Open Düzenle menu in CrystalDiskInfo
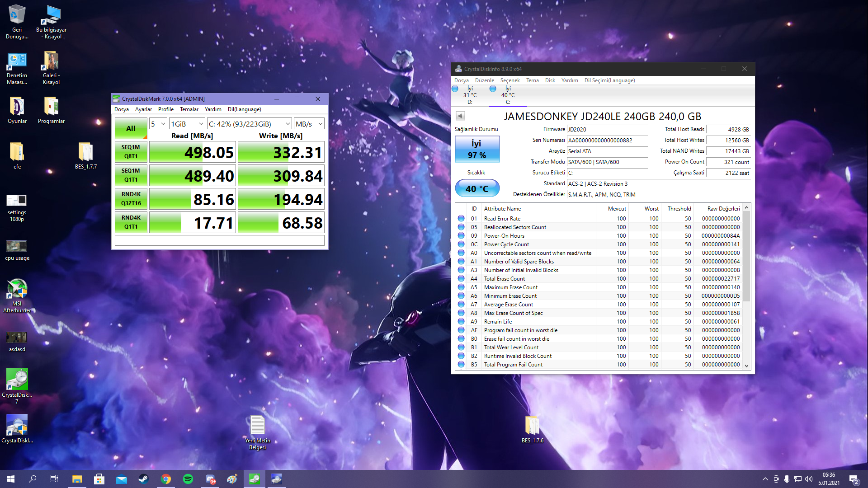 (485, 80)
